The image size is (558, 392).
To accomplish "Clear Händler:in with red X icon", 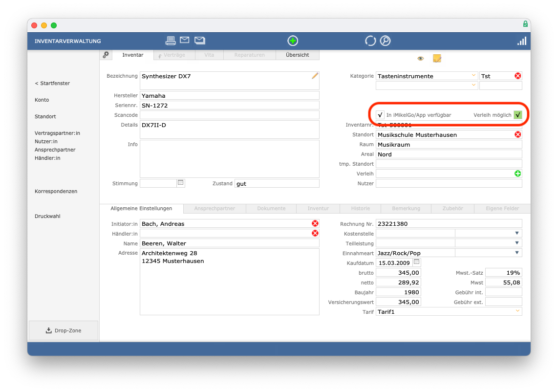I will tap(315, 233).
